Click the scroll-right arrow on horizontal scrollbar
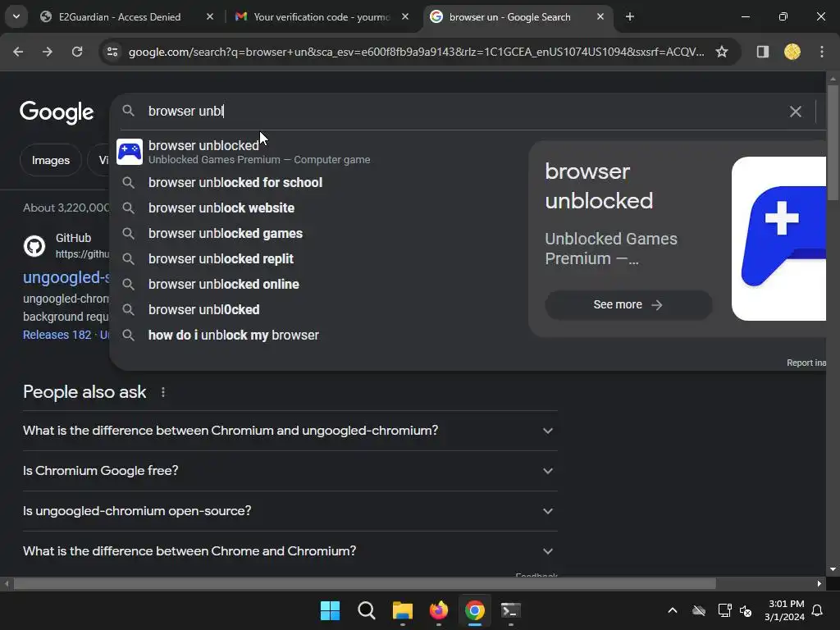The image size is (840, 630). (x=819, y=583)
